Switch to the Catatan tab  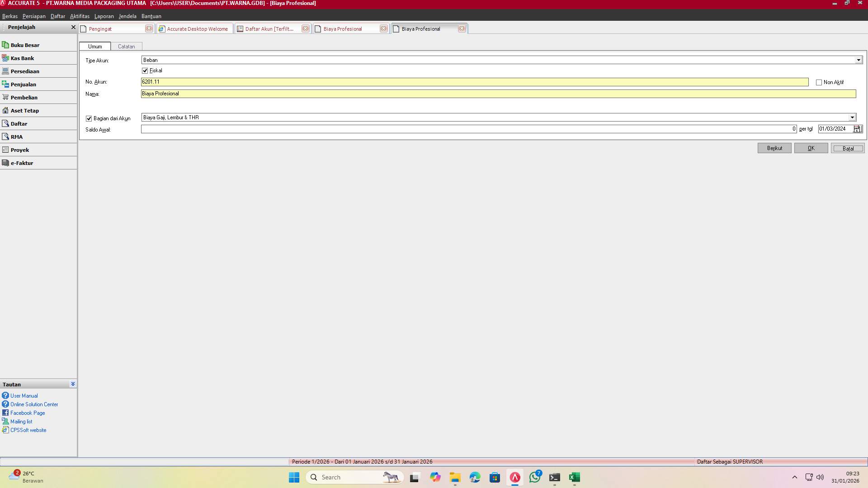click(x=127, y=46)
